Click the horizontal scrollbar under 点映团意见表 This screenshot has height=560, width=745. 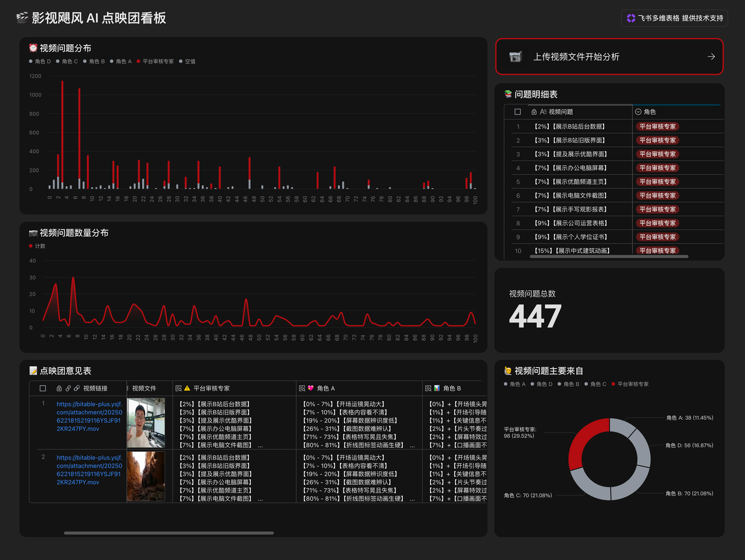(x=169, y=533)
